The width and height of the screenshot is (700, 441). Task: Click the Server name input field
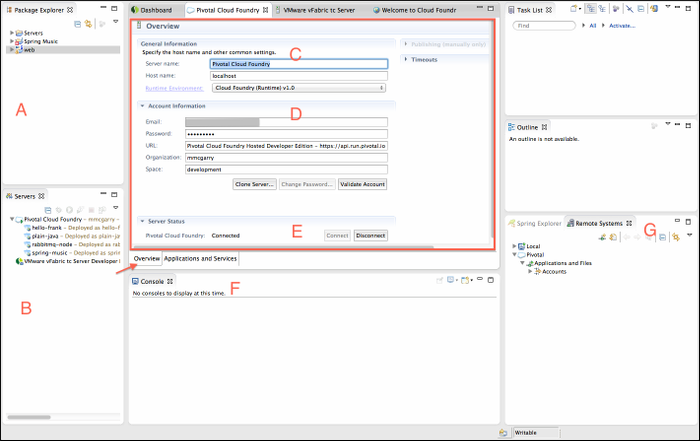(x=299, y=64)
